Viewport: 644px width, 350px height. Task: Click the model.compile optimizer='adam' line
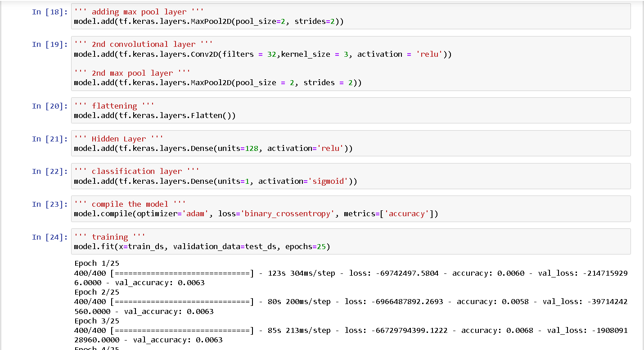click(256, 214)
